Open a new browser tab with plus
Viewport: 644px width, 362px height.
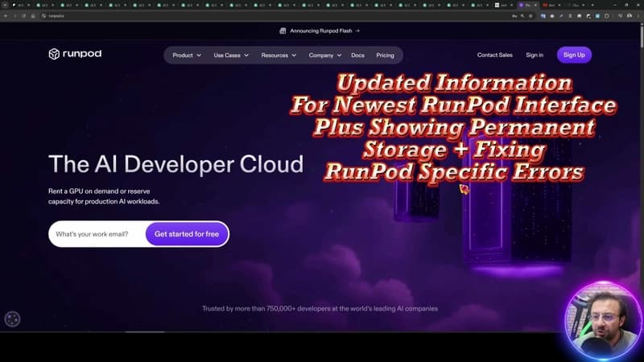click(592, 5)
